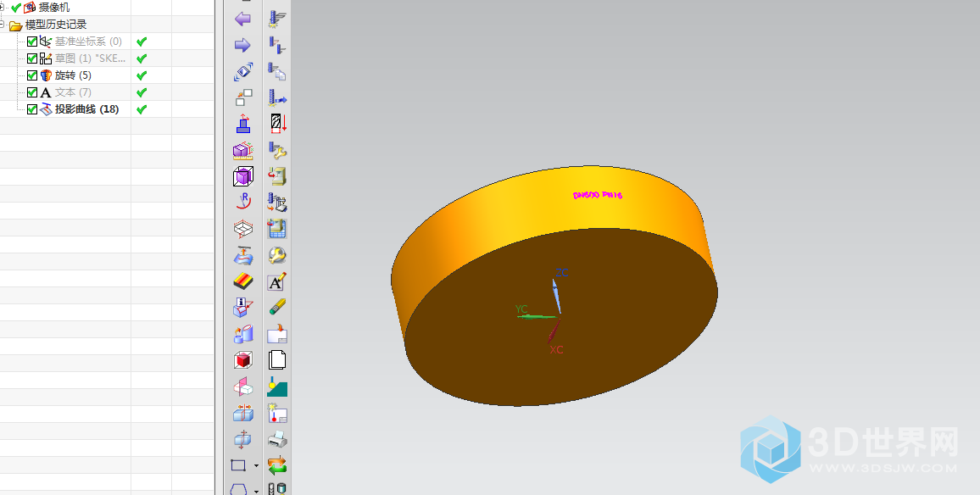The image size is (980, 495).
Task: Toggle the 文本 (7) checkbox
Action: [32, 92]
